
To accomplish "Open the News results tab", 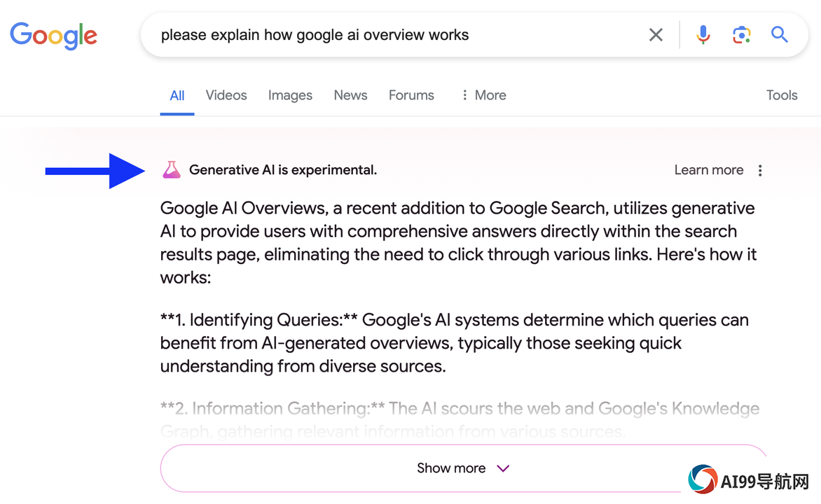I will 350,94.
